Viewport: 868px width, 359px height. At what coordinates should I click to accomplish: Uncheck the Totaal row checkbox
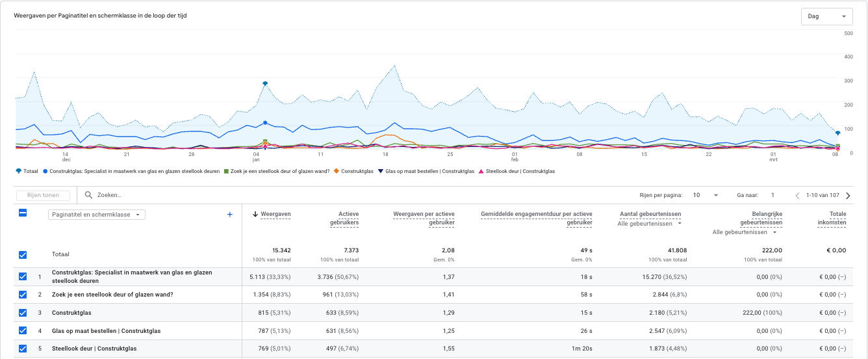tap(23, 255)
